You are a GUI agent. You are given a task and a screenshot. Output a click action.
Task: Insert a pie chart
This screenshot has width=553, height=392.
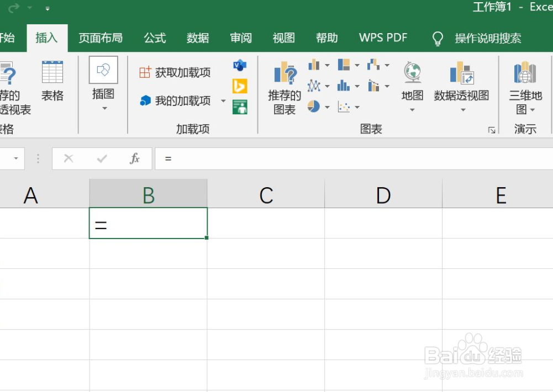point(314,106)
